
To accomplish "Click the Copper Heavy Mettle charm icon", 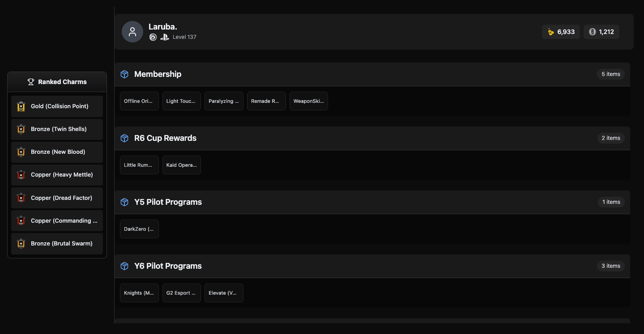I will click(x=21, y=175).
